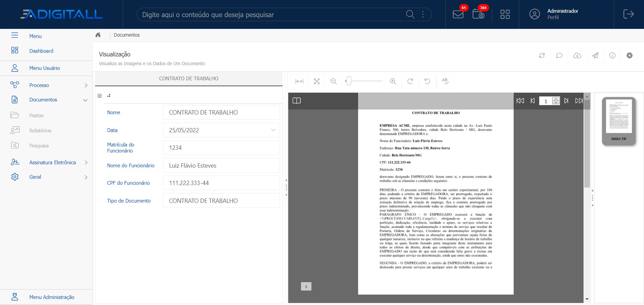This screenshot has height=305, width=644.
Task: Open search options three-dot menu
Action: click(x=423, y=14)
